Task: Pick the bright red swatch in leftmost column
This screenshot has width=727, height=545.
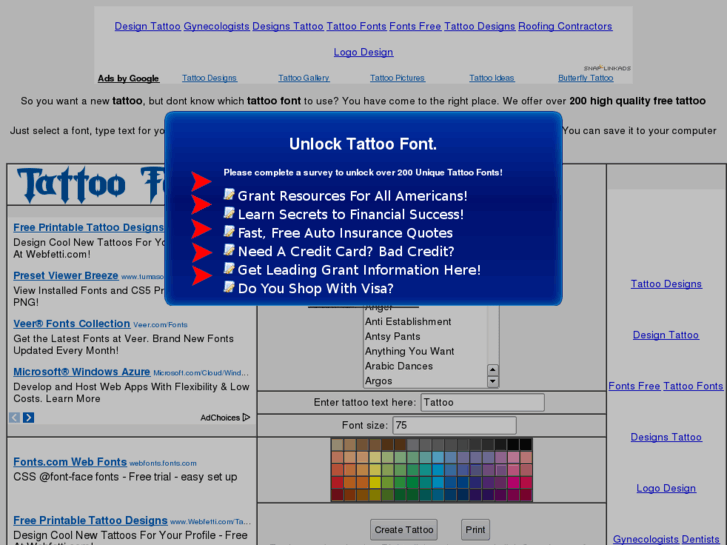Action: (x=337, y=482)
